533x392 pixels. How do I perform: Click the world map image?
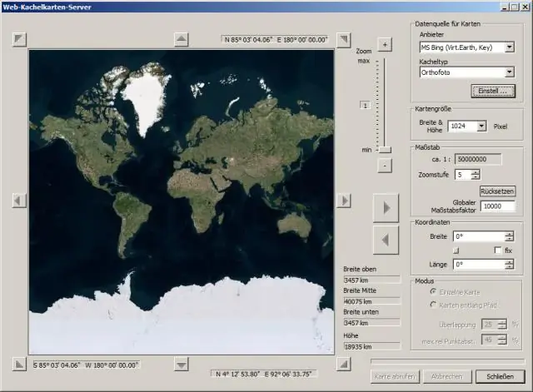pos(182,201)
